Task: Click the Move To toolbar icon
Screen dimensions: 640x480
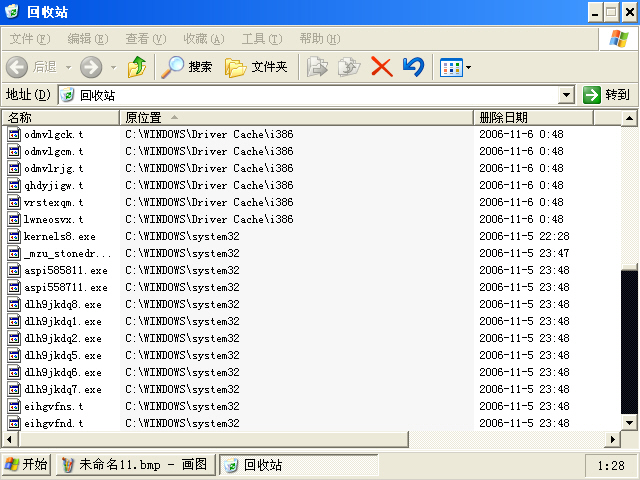Action: [x=317, y=67]
